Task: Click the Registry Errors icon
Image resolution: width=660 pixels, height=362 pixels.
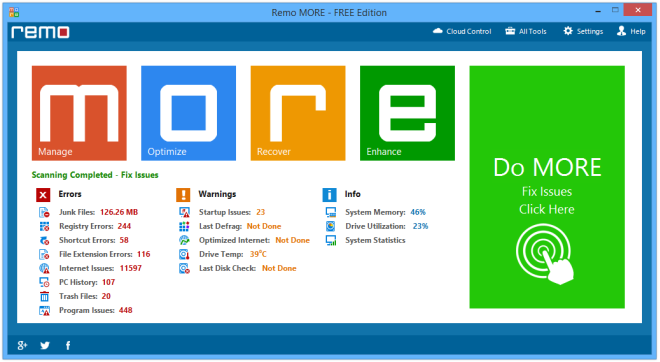Action: (44, 226)
